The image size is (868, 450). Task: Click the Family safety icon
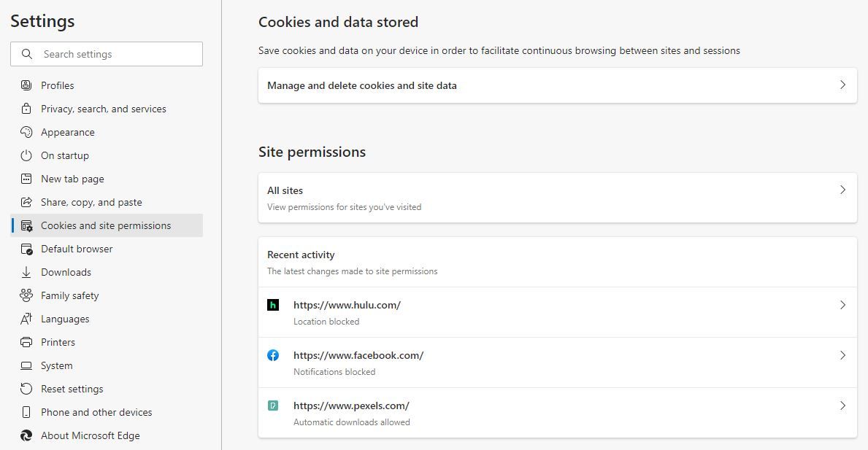pos(26,295)
